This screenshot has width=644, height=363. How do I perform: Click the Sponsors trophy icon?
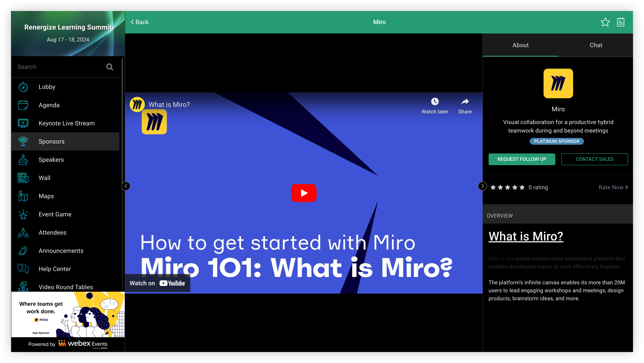click(x=23, y=142)
